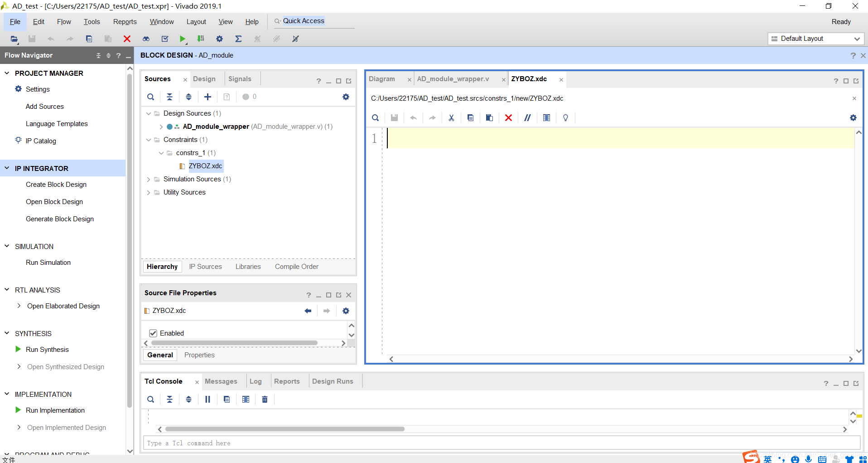Viewport: 868px width, 463px height.
Task: Open Sources panel settings gear
Action: click(346, 97)
